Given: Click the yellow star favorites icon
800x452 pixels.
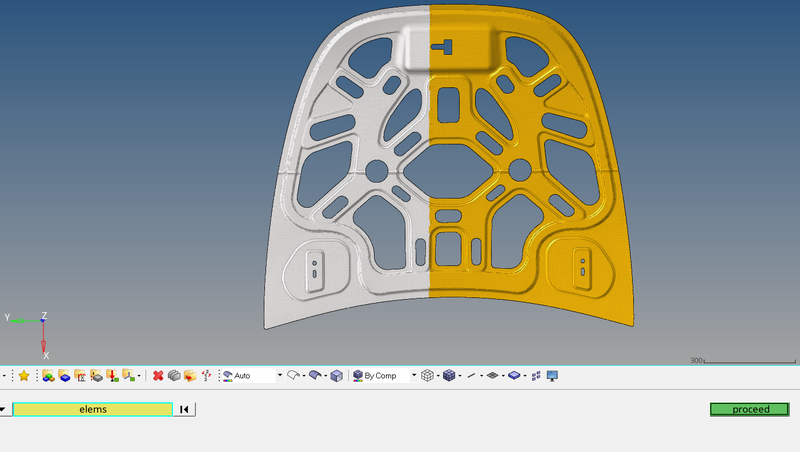Looking at the screenshot, I should pos(24,376).
